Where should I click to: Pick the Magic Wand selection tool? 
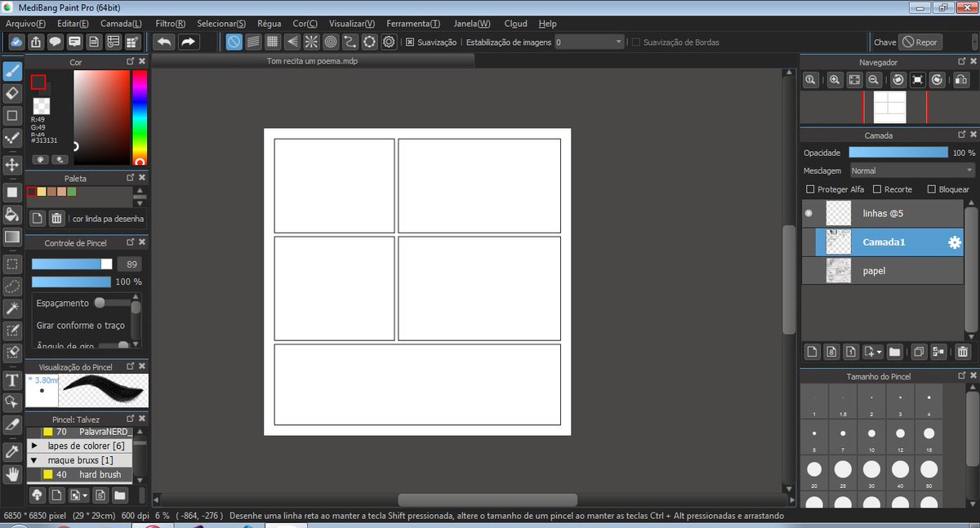[12, 308]
